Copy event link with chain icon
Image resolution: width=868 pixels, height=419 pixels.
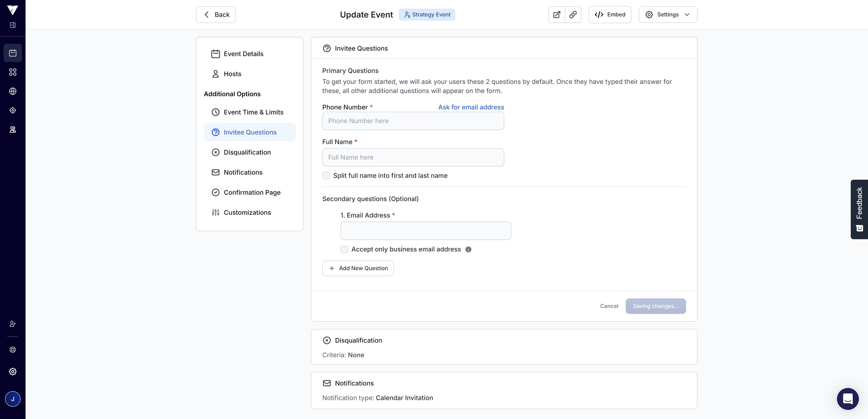point(573,15)
